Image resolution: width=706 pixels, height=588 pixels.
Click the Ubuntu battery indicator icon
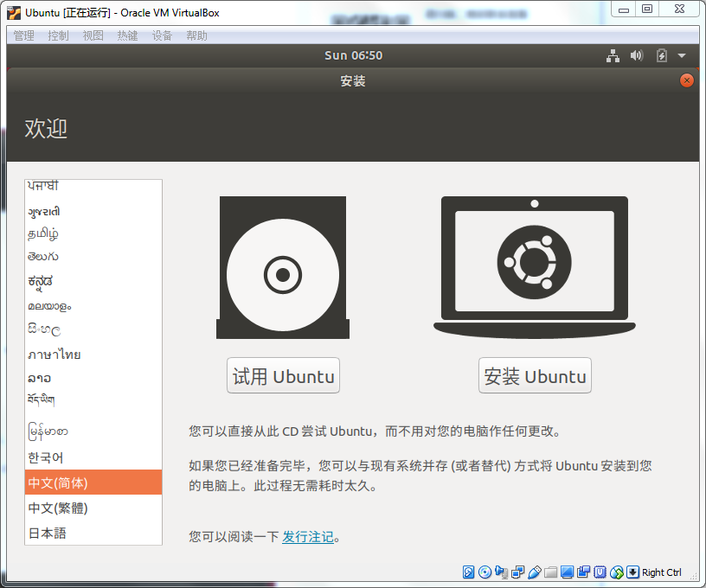coord(661,56)
